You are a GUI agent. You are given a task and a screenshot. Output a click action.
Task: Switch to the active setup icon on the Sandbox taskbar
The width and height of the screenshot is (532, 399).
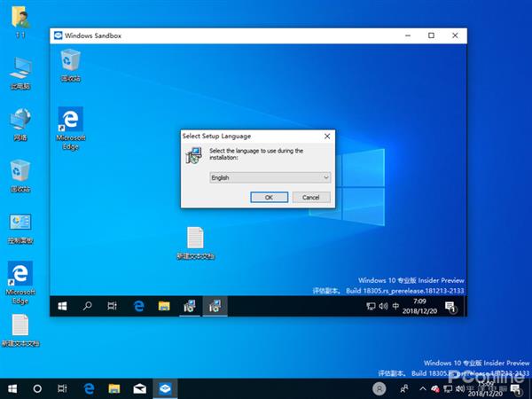(215, 307)
